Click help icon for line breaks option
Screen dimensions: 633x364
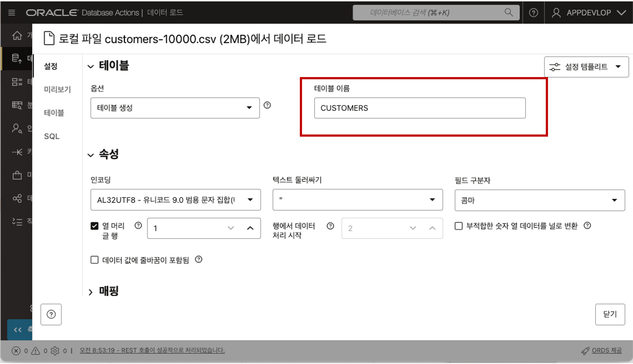coord(198,260)
